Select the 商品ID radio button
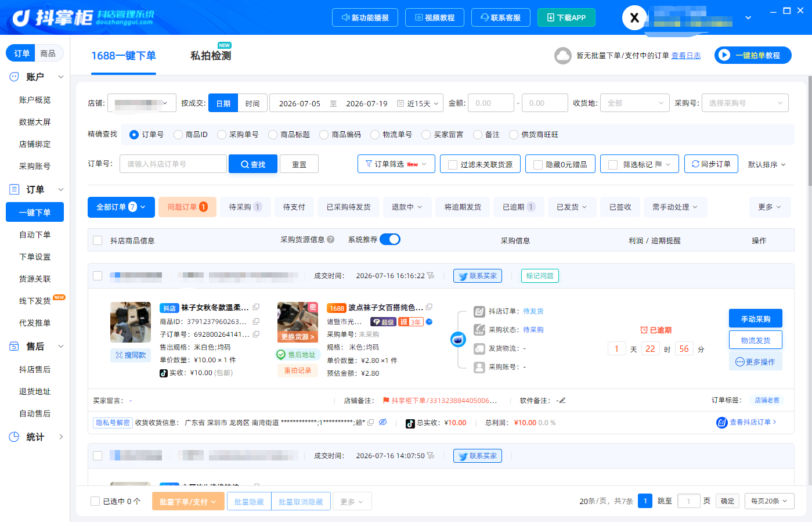The height and width of the screenshot is (522, 812). coord(178,135)
